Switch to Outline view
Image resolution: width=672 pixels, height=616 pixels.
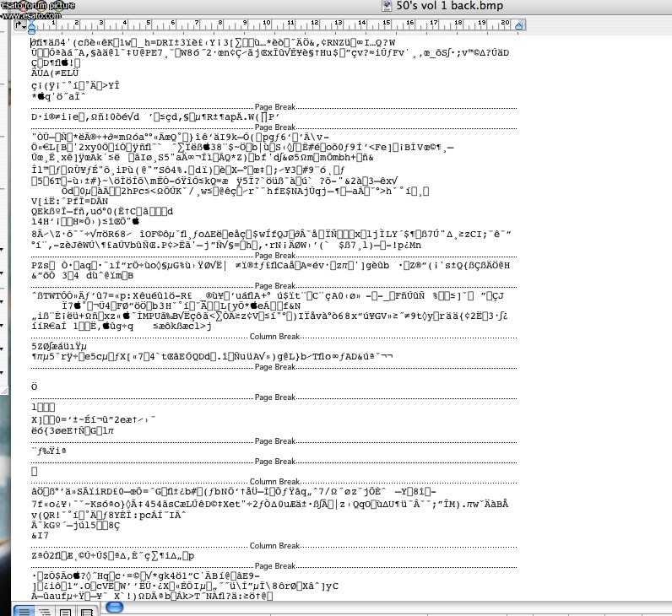44,610
